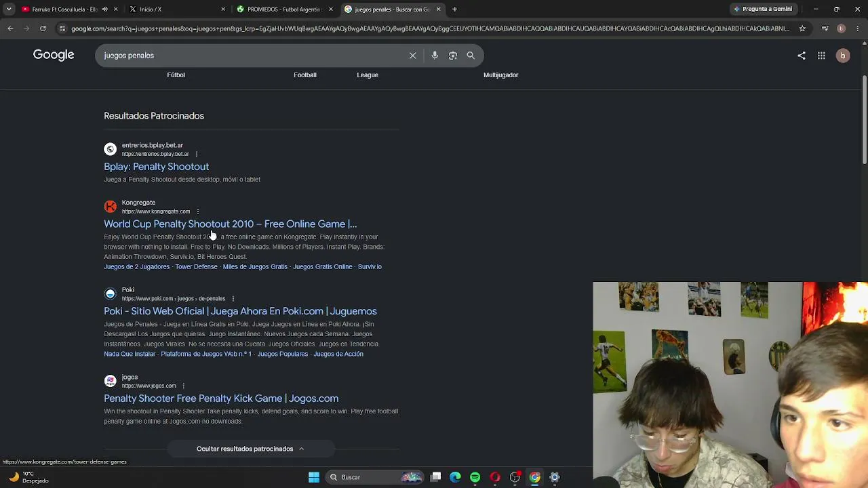Open the Kongregate result favicon

pos(110,207)
